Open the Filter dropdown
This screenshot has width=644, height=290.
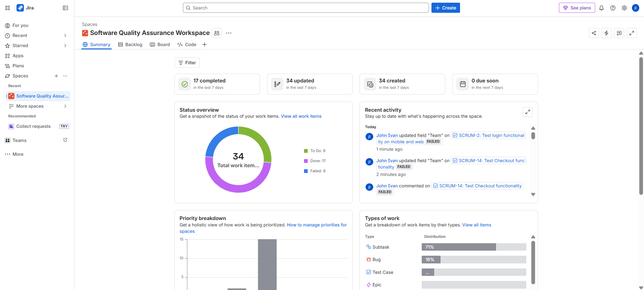(x=187, y=63)
